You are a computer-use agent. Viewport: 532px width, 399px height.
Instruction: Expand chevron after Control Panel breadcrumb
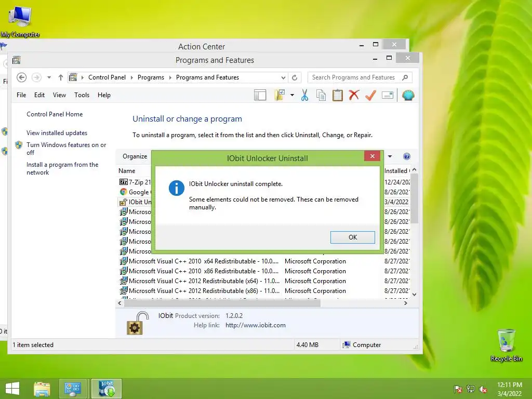pos(131,77)
